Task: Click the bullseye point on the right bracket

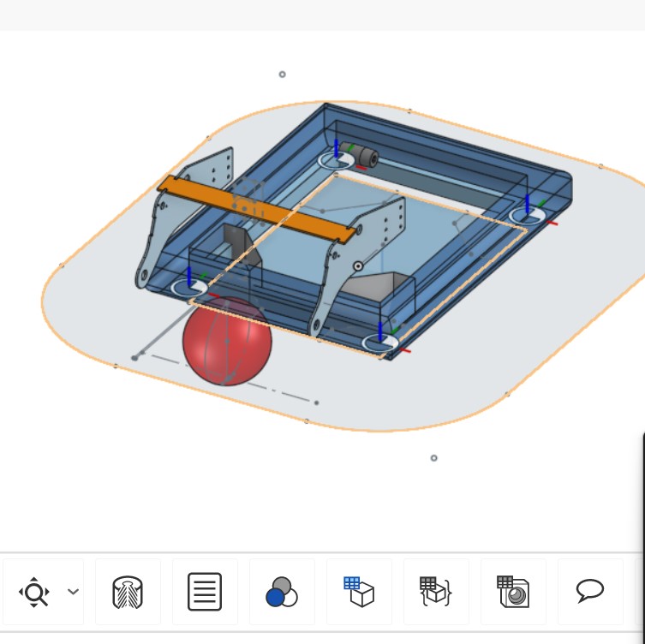Action: point(358,266)
